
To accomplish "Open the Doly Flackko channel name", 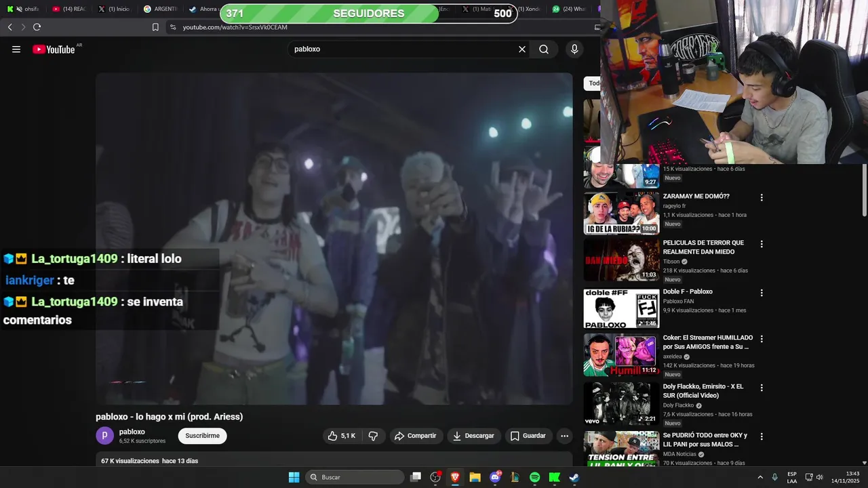I will click(x=678, y=405).
